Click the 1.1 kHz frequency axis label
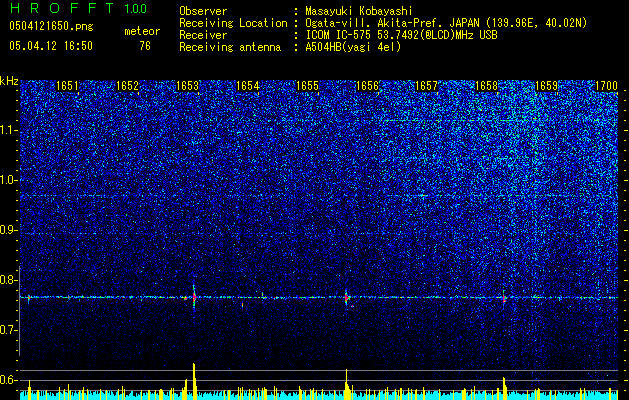The width and height of the screenshot is (629, 400). 8,130
